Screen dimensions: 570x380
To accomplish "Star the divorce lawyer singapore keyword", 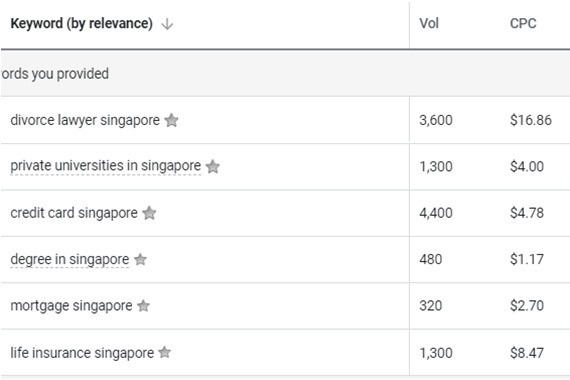I will click(171, 120).
